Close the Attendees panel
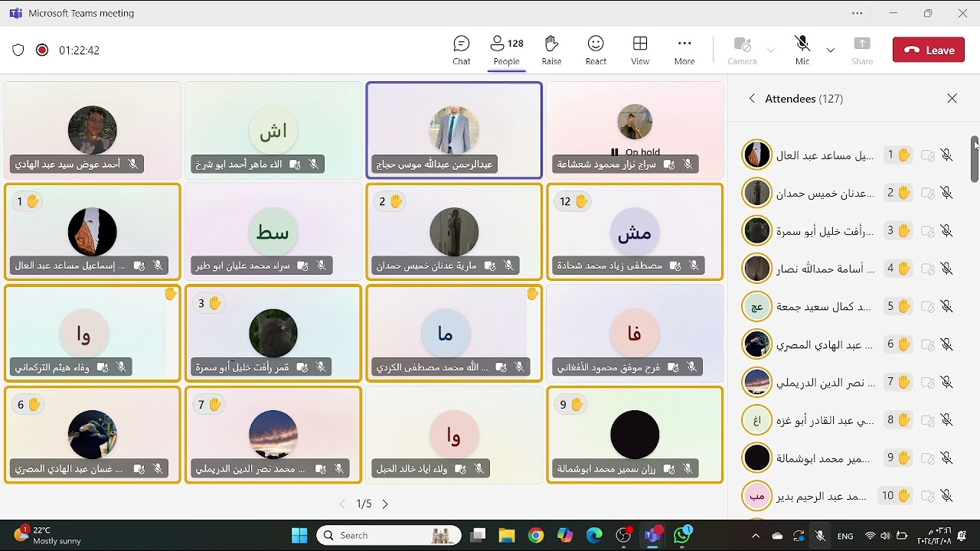Viewport: 980px width, 551px height. 952,99
